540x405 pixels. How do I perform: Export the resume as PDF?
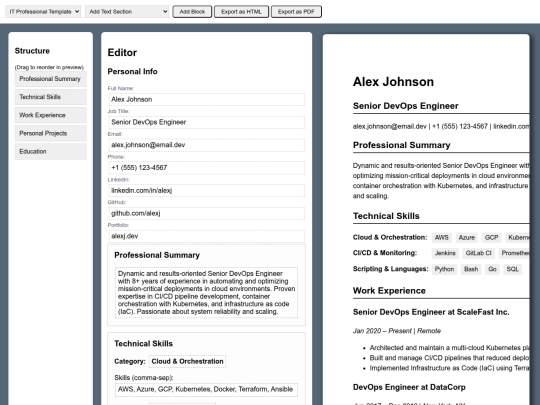pos(296,11)
